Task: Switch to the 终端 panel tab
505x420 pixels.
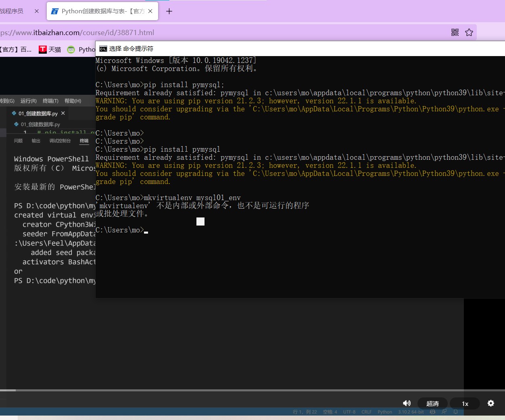Action: point(84,141)
